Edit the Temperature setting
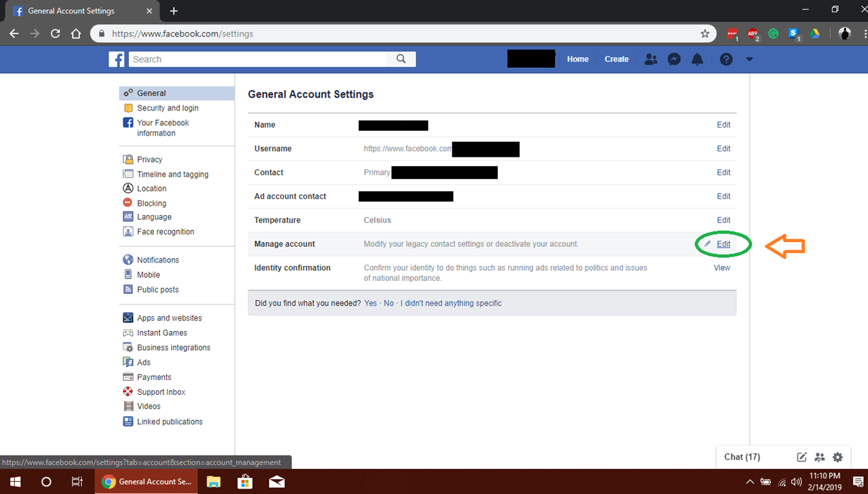 [x=724, y=220]
